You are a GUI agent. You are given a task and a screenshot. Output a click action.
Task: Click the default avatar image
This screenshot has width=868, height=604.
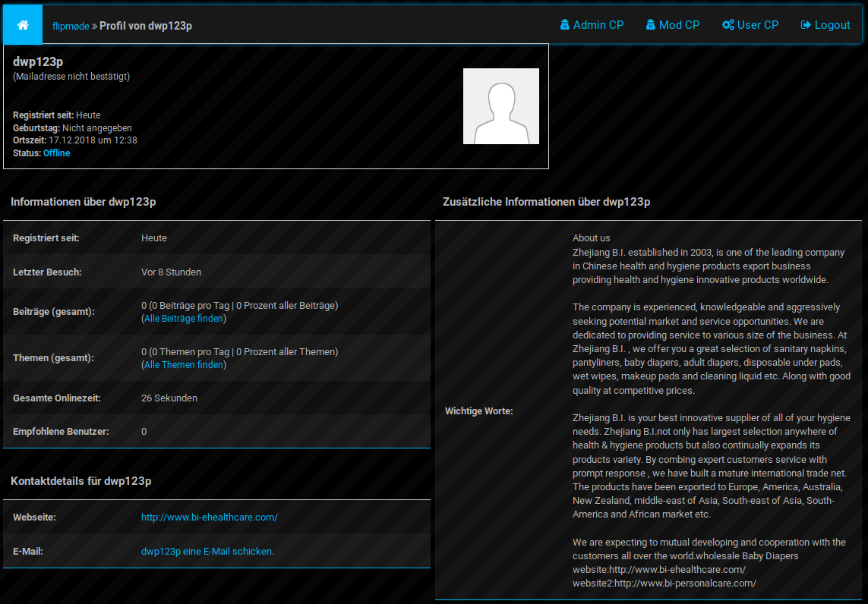pyautogui.click(x=501, y=106)
